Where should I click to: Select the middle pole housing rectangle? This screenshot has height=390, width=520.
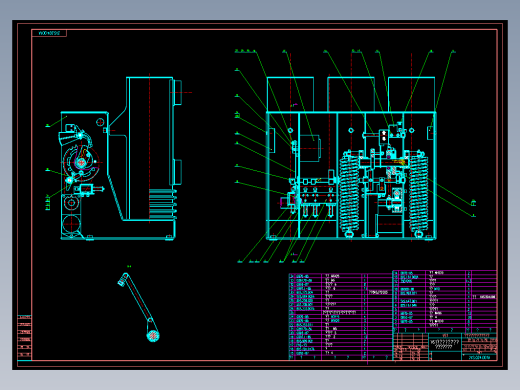click(x=351, y=94)
